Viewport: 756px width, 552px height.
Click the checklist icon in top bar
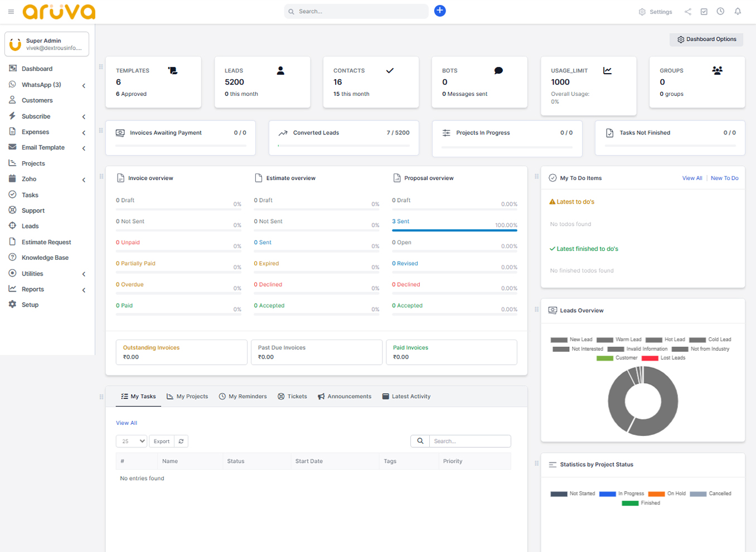(x=704, y=12)
